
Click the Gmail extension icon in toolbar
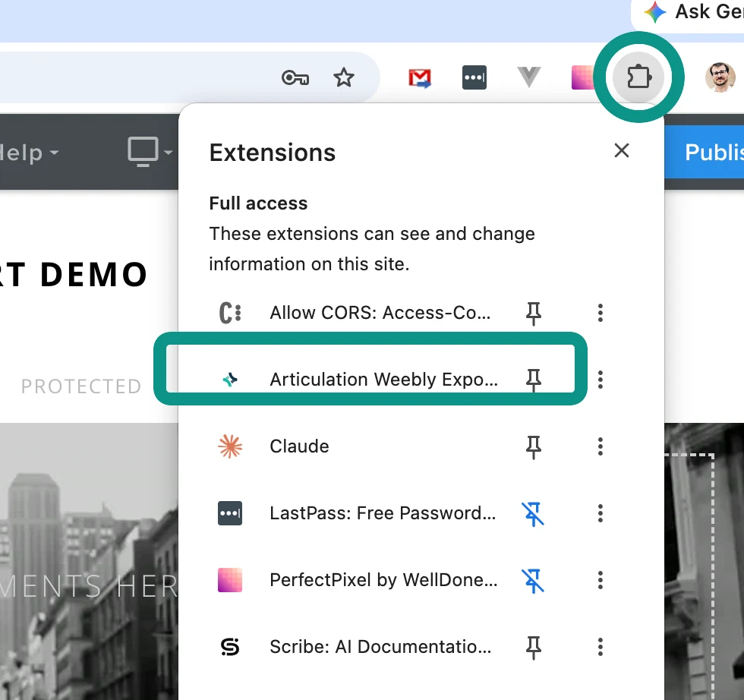pyautogui.click(x=420, y=78)
